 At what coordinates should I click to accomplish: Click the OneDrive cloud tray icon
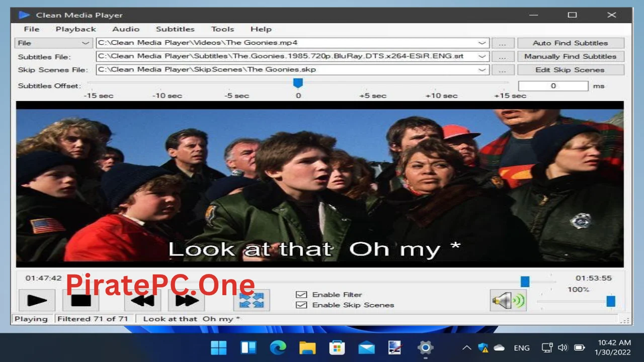(x=499, y=347)
